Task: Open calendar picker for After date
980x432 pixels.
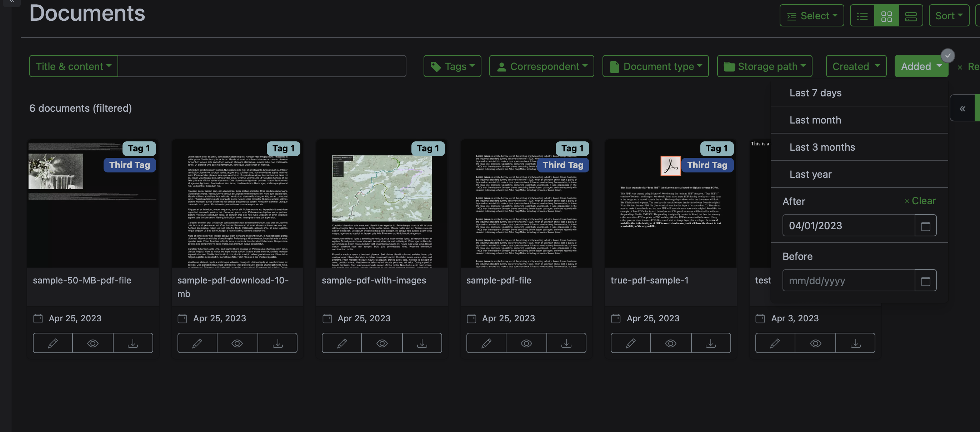Action: (925, 226)
